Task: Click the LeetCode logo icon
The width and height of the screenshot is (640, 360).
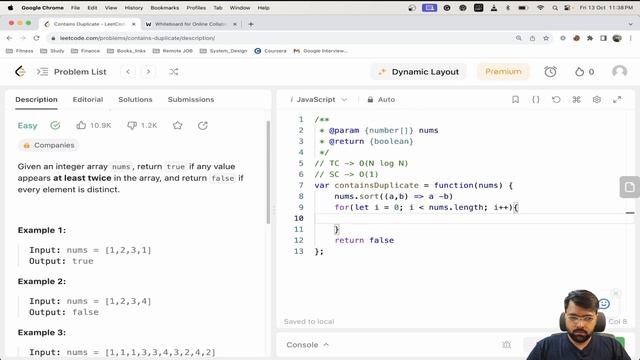Action: pyautogui.click(x=20, y=71)
